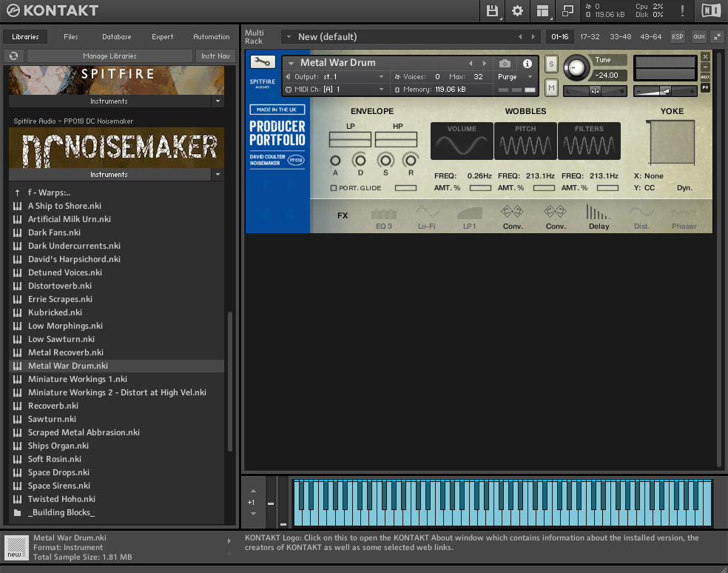Open the Output st. 1 dropdown

point(381,77)
